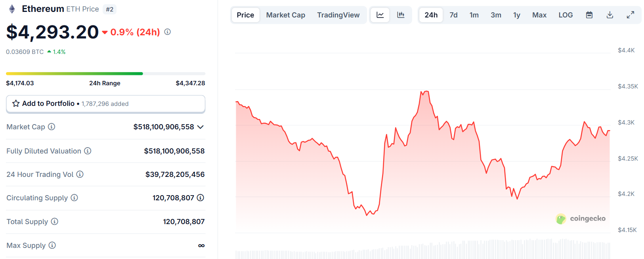This screenshot has width=644, height=259.
Task: Switch to line chart view icon
Action: coord(380,15)
